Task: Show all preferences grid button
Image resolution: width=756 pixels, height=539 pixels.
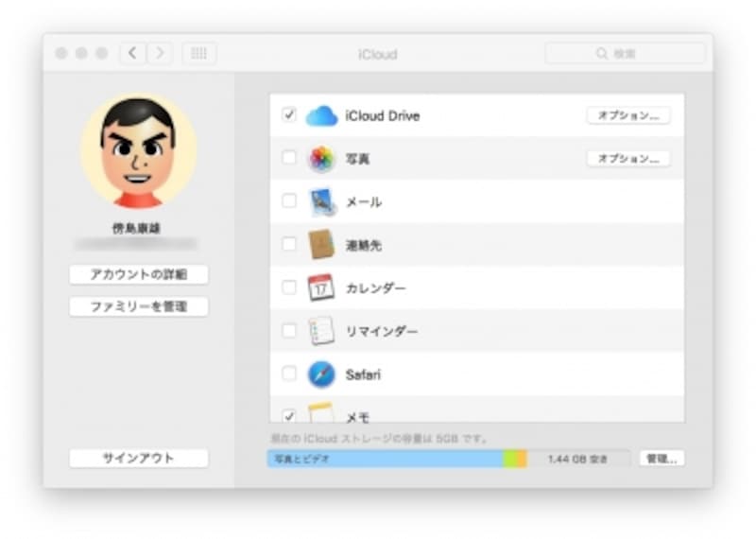Action: (x=199, y=53)
